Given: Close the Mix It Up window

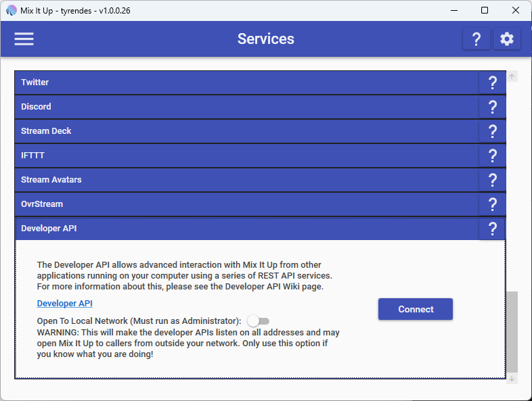Looking at the screenshot, I should (515, 11).
